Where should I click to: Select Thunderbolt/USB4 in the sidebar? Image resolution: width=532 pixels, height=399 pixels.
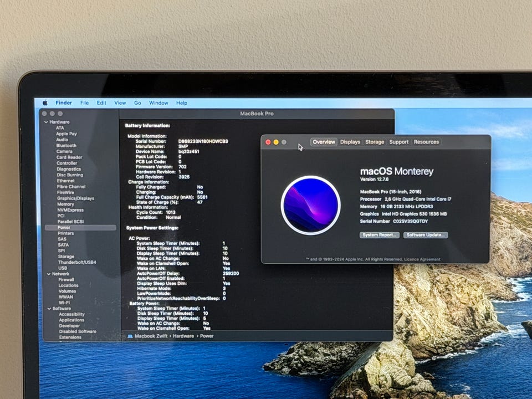(x=77, y=263)
